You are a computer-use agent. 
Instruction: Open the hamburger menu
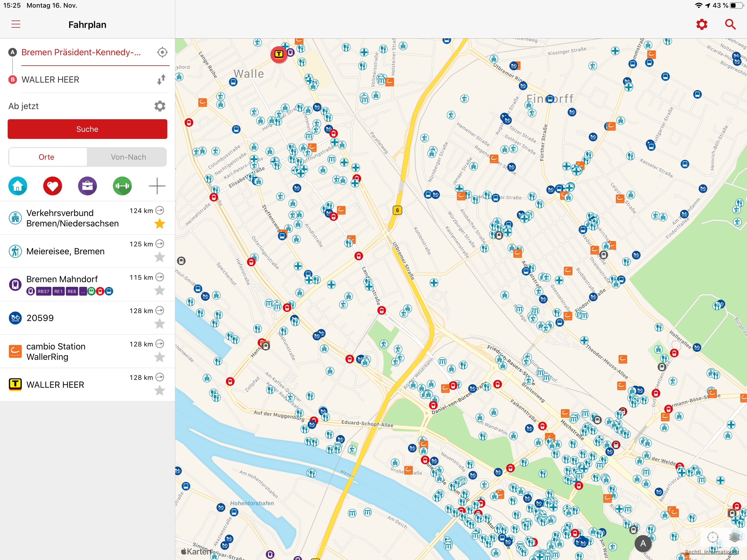tap(16, 24)
